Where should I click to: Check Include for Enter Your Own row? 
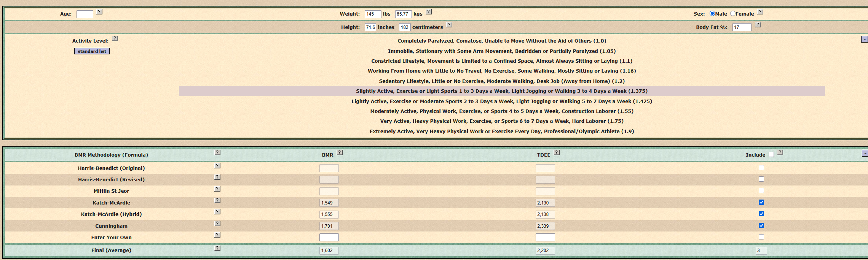(761, 237)
